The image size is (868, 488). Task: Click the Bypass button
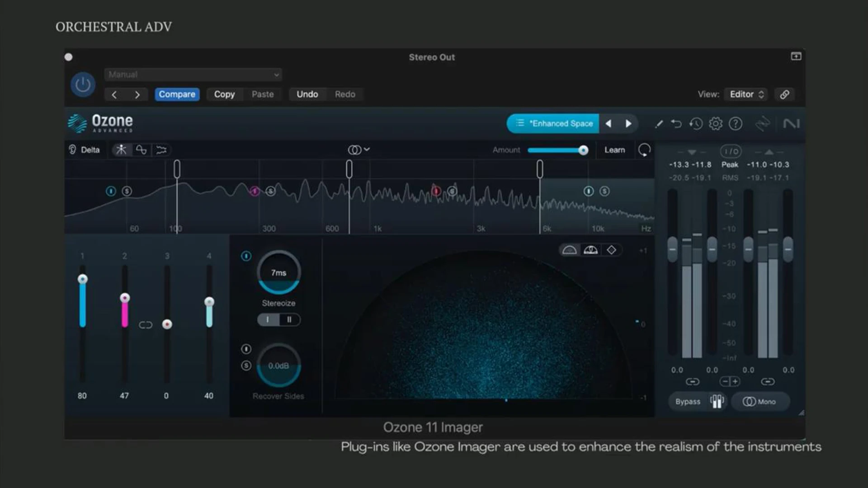click(x=688, y=402)
